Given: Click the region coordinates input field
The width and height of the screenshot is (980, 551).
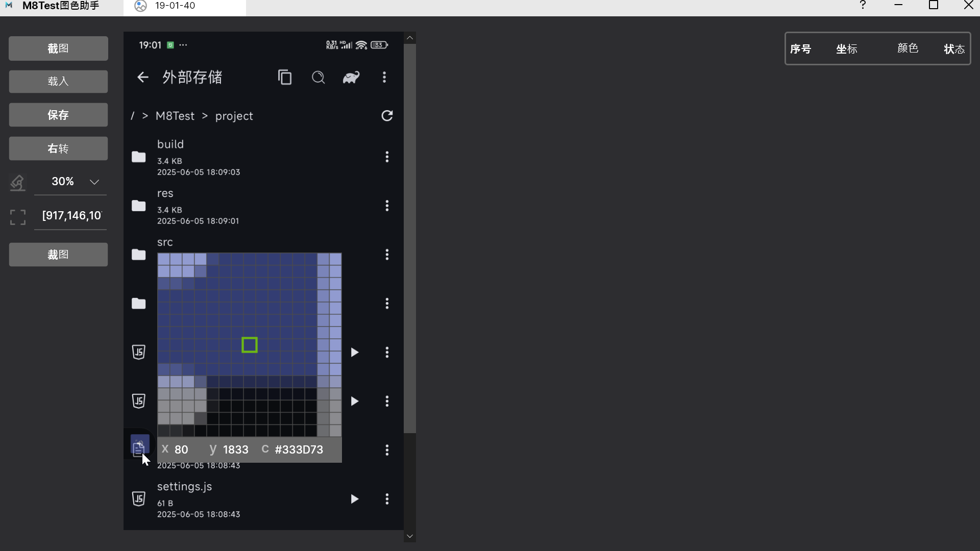Looking at the screenshot, I should (x=71, y=216).
